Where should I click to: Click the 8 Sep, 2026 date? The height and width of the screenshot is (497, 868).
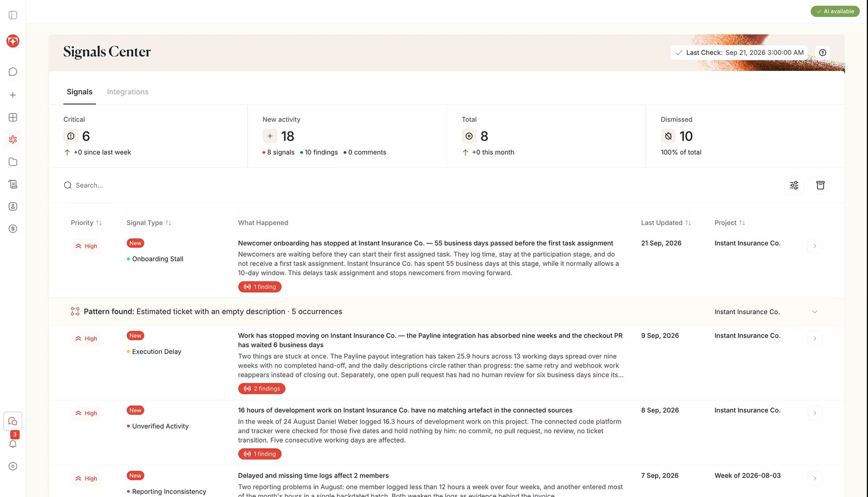pos(660,410)
